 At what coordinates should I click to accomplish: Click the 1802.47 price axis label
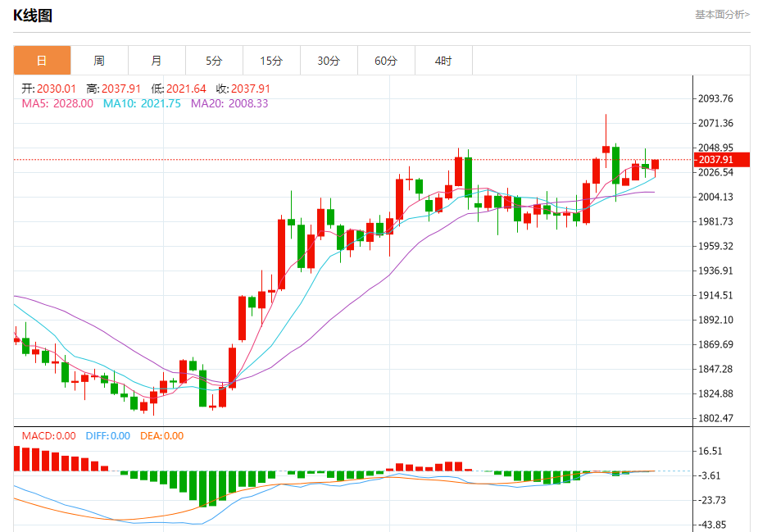[x=716, y=418]
